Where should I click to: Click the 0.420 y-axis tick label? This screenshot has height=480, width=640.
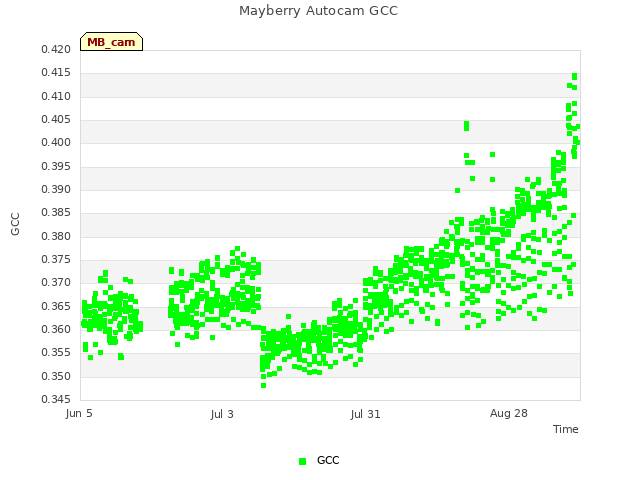(x=56, y=50)
